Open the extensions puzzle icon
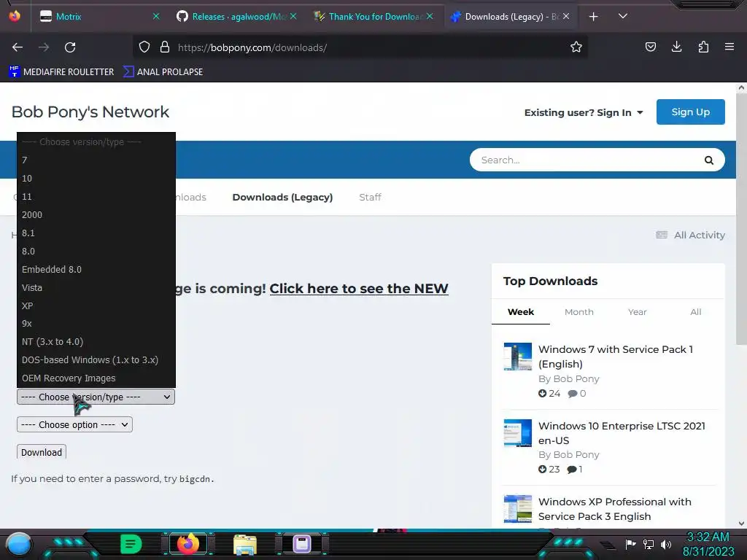Viewport: 747px width, 560px height. [x=703, y=47]
